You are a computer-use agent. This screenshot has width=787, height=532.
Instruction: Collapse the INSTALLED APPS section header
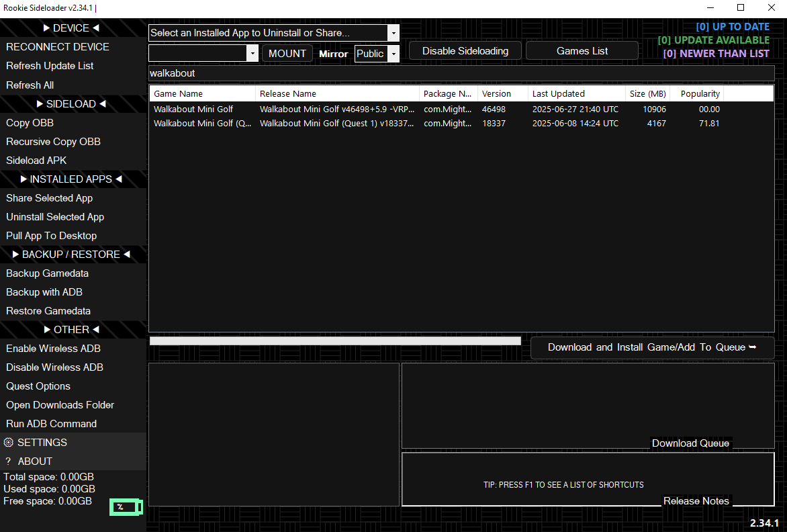coord(71,179)
